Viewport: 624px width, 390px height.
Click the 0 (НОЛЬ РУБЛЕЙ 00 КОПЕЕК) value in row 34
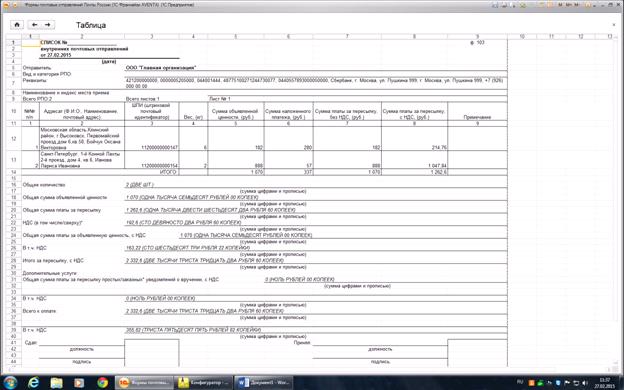pyautogui.click(x=160, y=298)
